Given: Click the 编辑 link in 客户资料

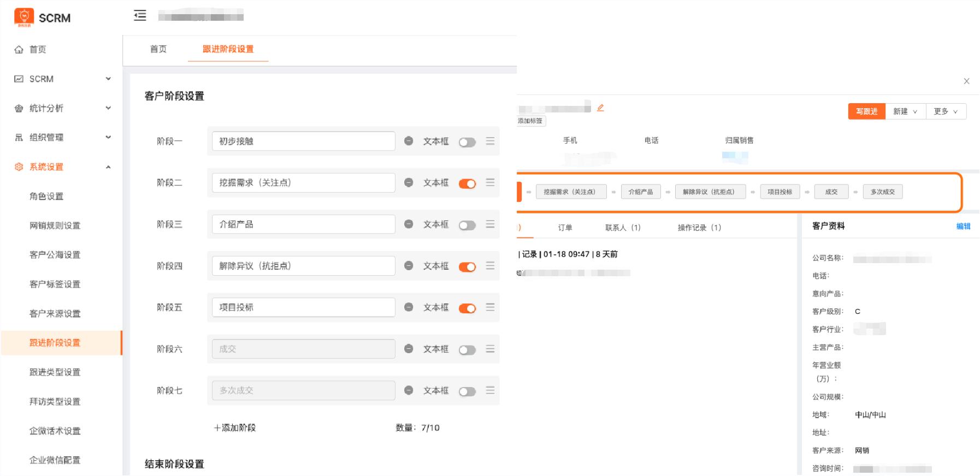Looking at the screenshot, I should point(964,227).
